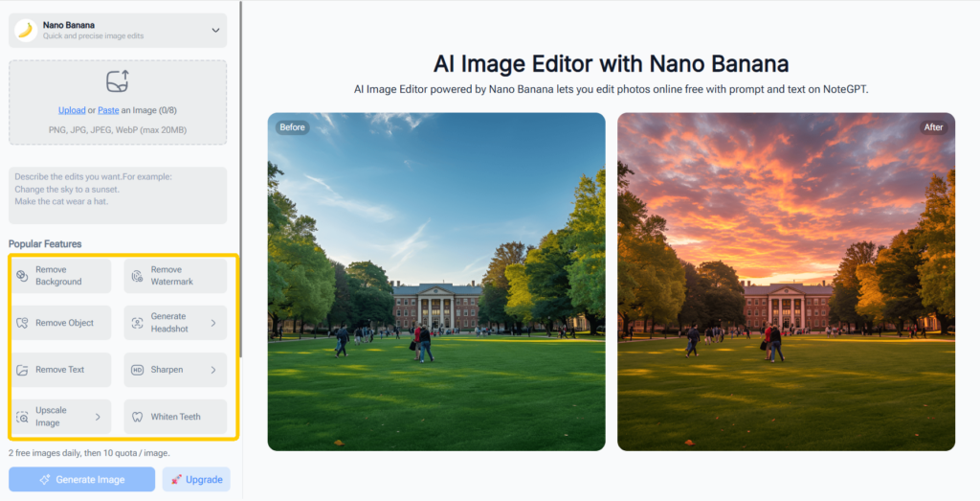Click the Upscale Image magnifier icon
The width and height of the screenshot is (980, 501).
pyautogui.click(x=22, y=417)
